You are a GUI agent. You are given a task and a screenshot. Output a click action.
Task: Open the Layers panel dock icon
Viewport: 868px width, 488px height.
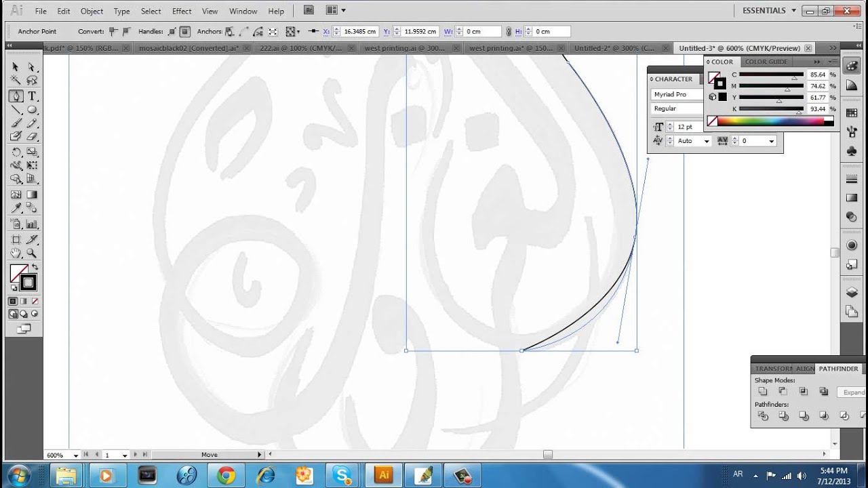(x=852, y=293)
